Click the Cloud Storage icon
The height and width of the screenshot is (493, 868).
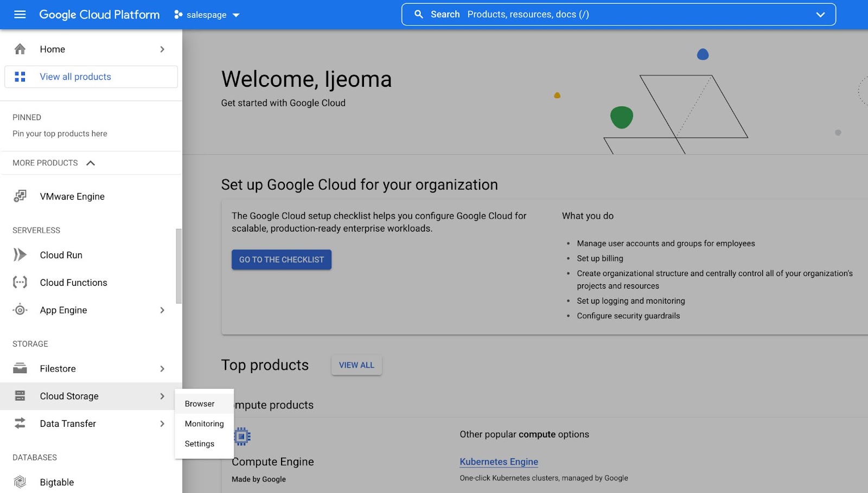pyautogui.click(x=20, y=396)
